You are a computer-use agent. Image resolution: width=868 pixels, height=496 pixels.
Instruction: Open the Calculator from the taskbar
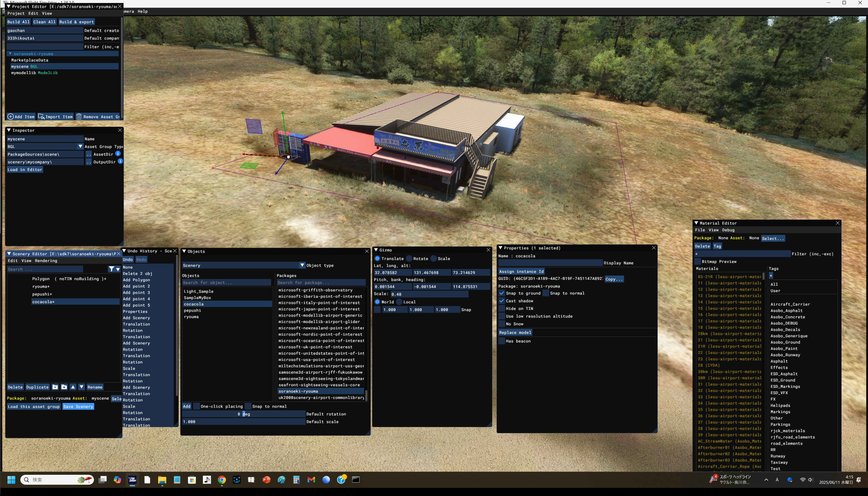click(296, 480)
